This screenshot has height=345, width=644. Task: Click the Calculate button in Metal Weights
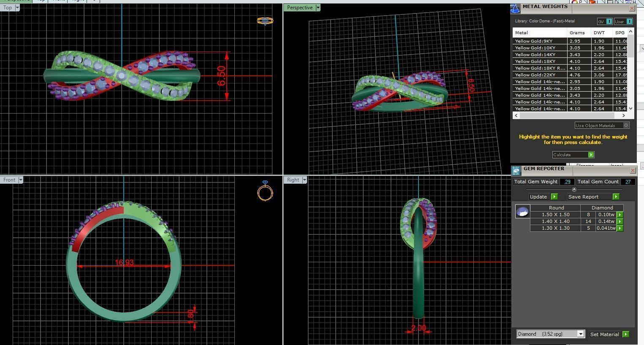pyautogui.click(x=573, y=155)
